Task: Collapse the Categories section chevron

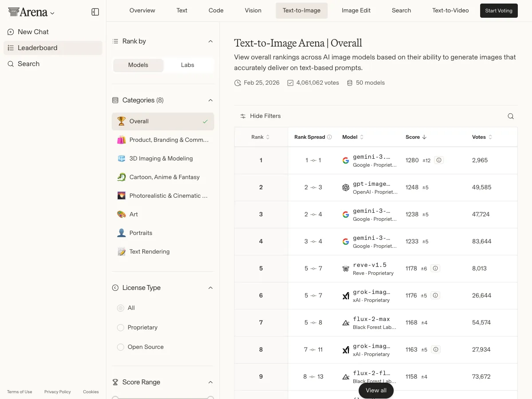Action: coord(211,100)
